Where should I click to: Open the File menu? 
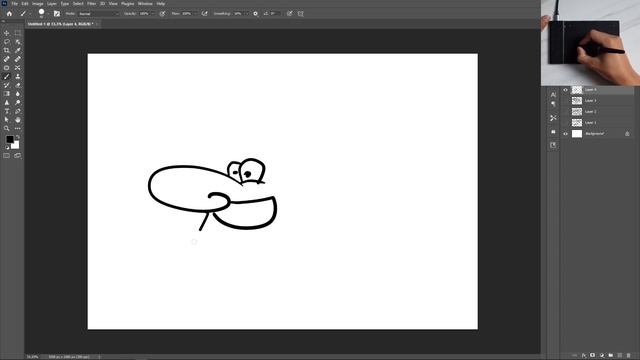click(14, 4)
